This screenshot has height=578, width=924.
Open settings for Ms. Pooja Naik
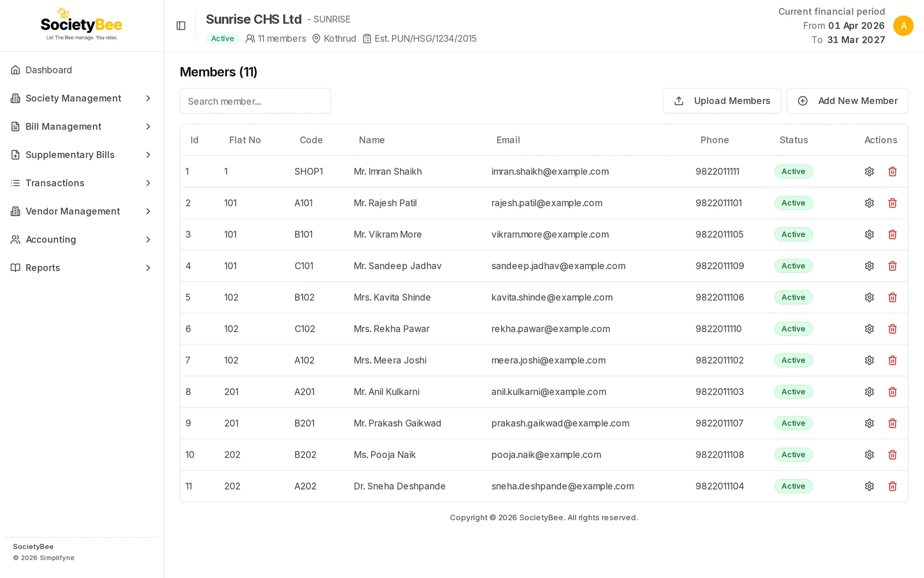pyautogui.click(x=869, y=455)
